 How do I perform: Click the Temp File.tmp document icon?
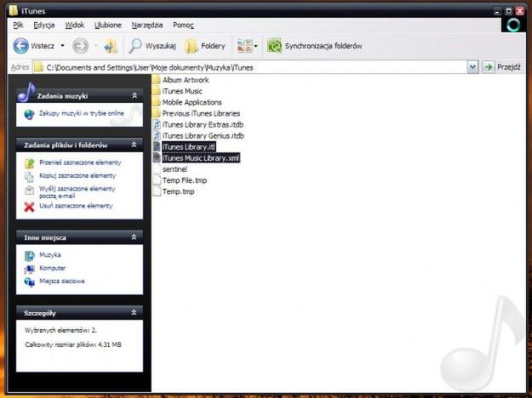coord(157,180)
